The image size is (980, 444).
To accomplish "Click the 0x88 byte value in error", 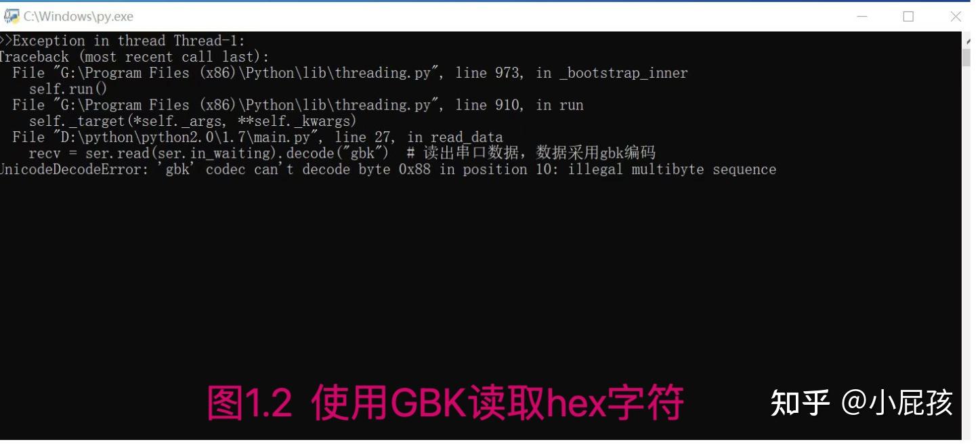I will coord(414,169).
